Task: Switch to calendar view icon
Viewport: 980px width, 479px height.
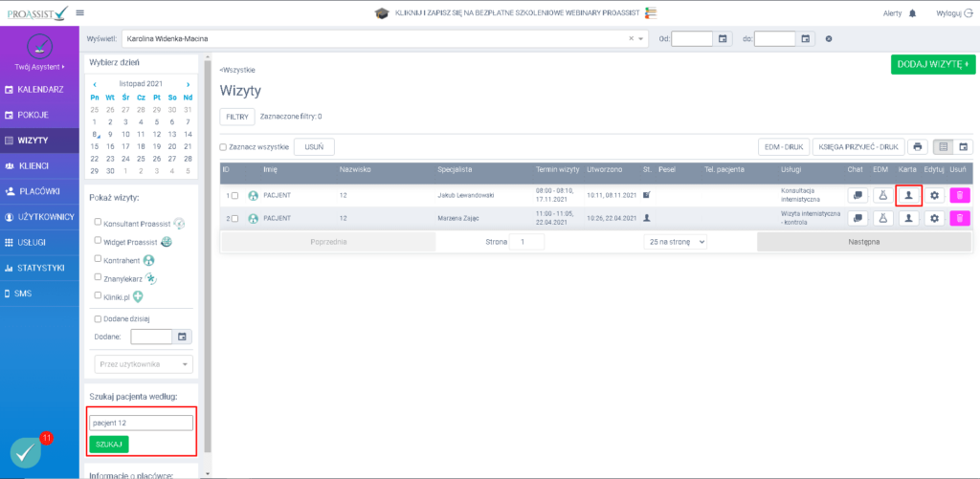Action: pos(964,147)
